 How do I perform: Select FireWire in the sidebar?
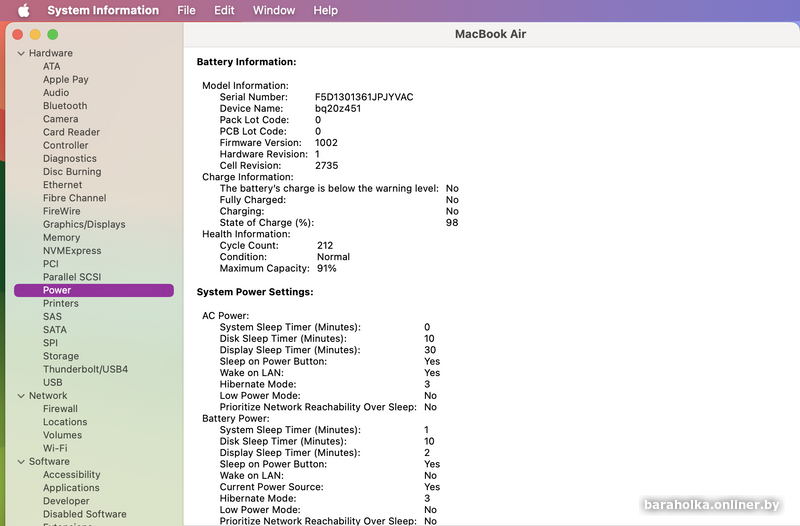62,211
